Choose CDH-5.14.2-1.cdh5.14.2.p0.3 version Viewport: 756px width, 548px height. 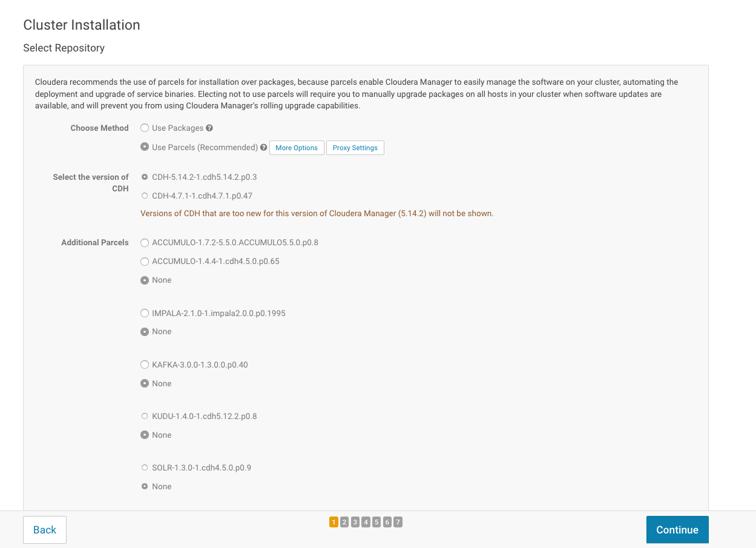coord(145,177)
